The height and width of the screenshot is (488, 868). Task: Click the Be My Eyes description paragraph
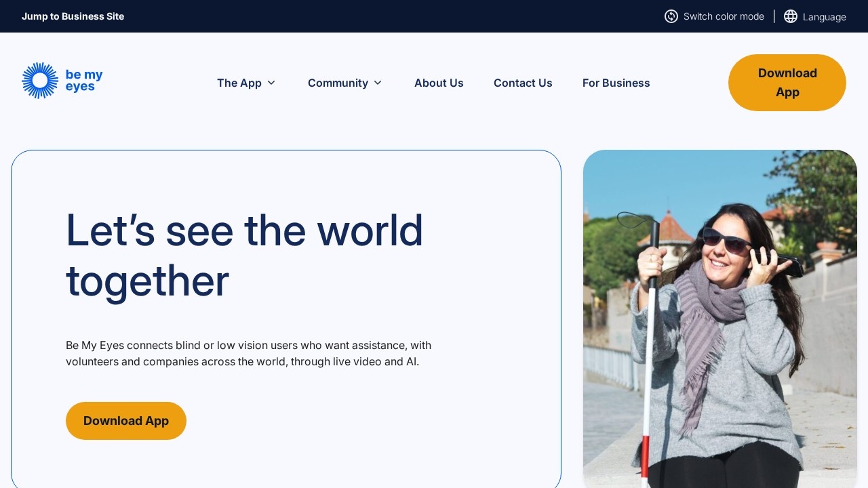(248, 353)
